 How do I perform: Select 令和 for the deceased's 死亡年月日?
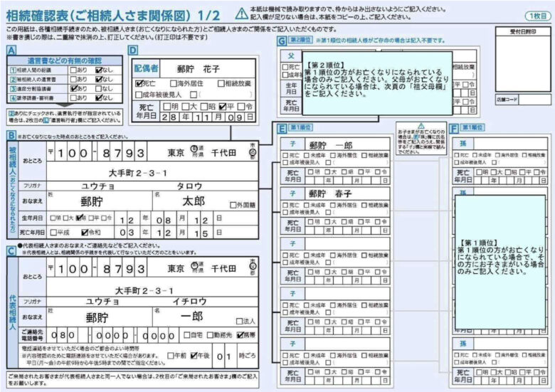point(85,233)
